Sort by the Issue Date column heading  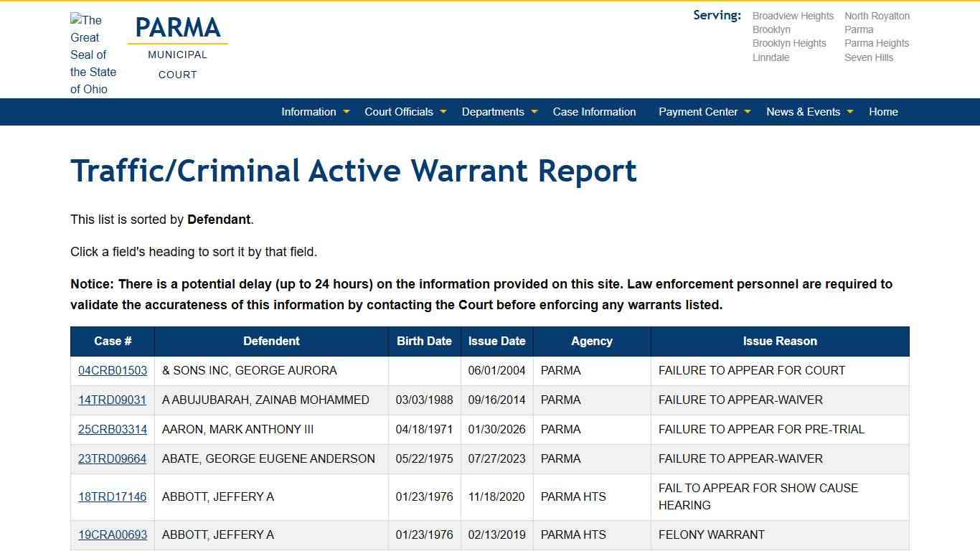[496, 342]
